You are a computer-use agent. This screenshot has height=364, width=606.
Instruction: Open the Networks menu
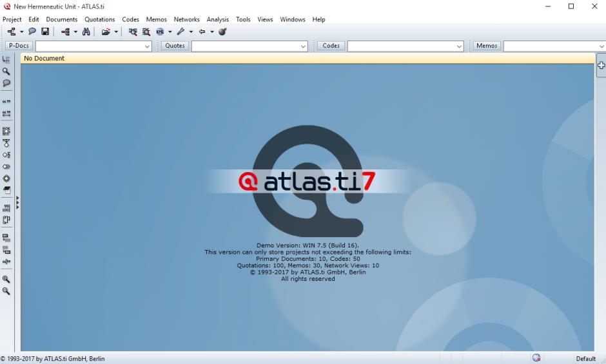pyautogui.click(x=186, y=19)
